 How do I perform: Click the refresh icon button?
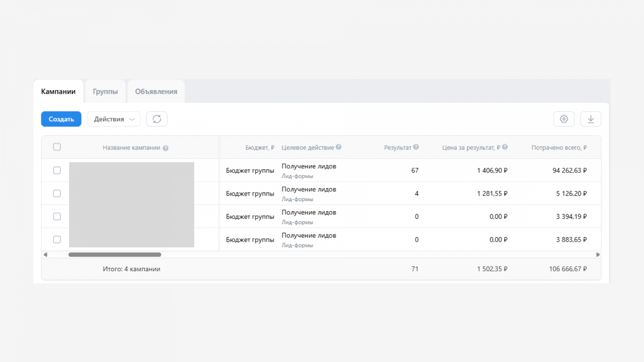(x=157, y=119)
